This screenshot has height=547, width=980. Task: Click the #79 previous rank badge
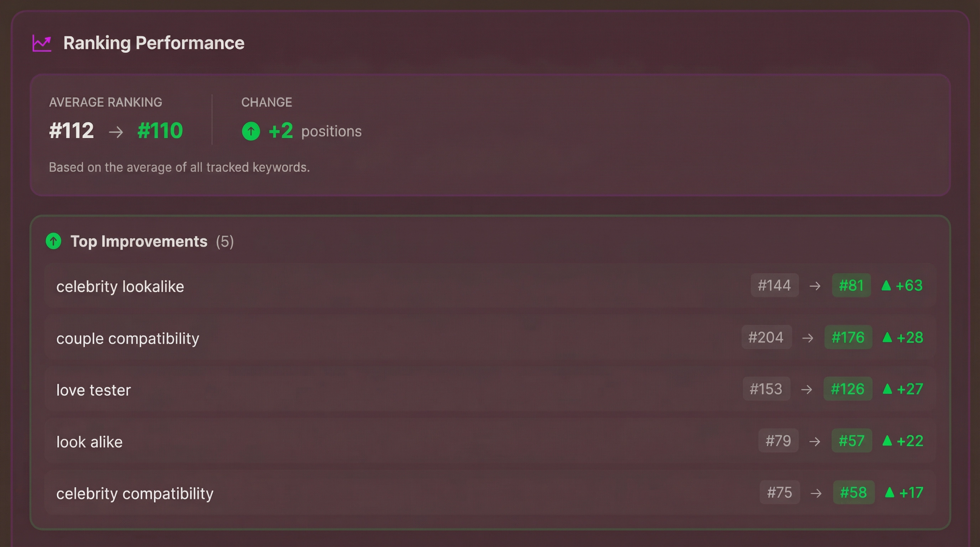(778, 441)
